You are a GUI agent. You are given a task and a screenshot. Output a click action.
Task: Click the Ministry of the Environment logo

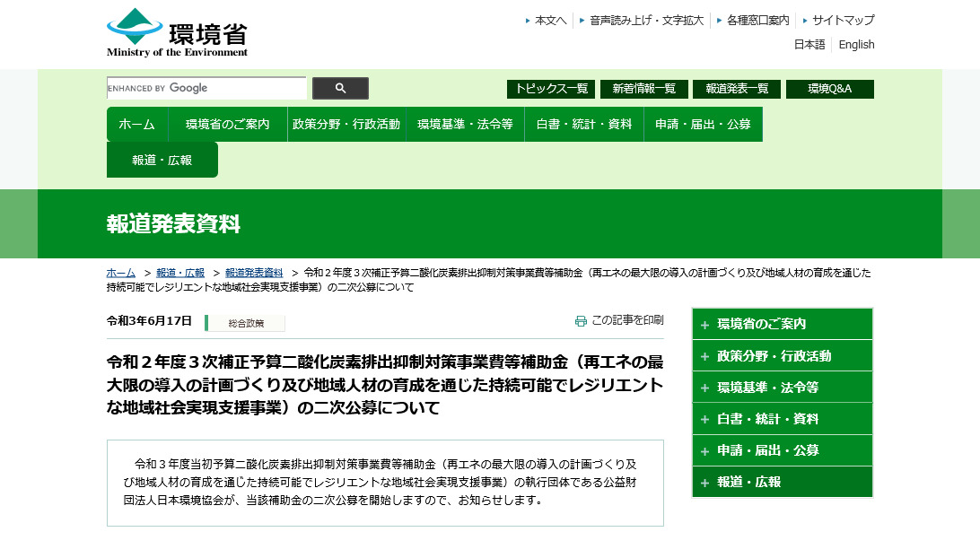(x=177, y=33)
